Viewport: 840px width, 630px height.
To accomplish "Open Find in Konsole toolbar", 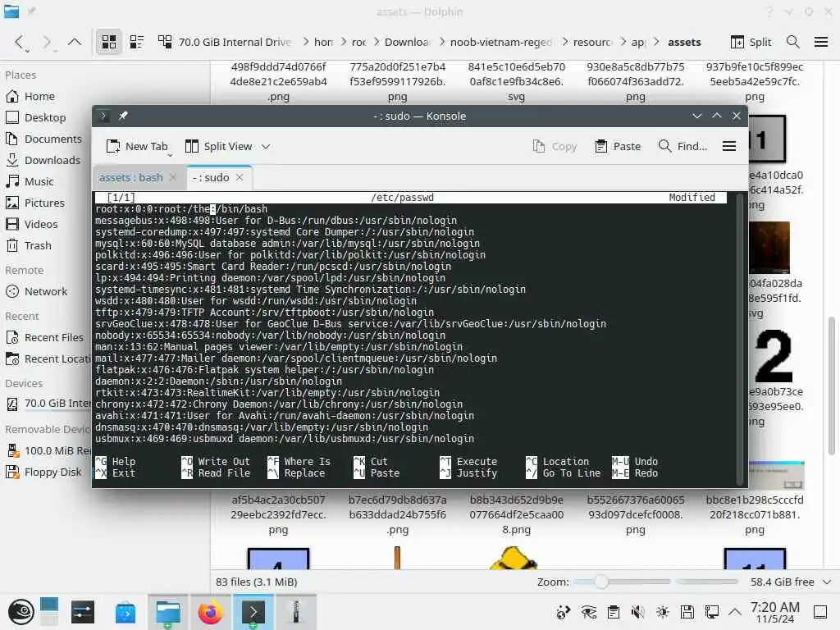I will coord(682,146).
